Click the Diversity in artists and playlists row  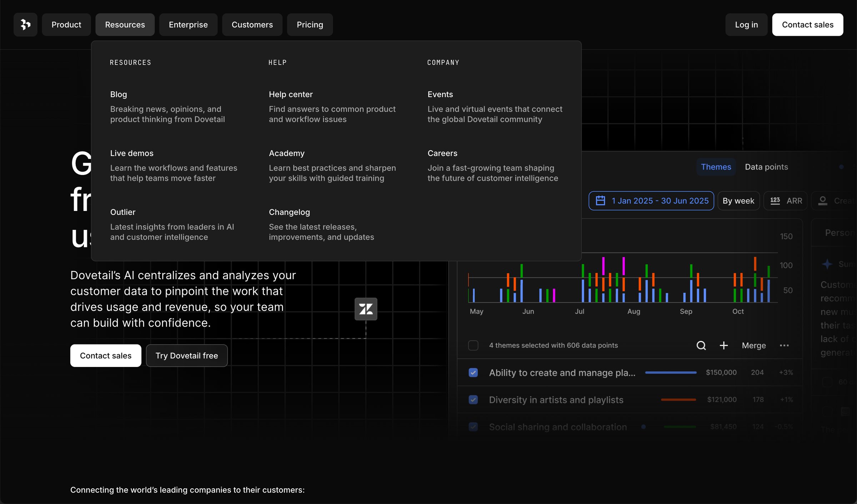pos(630,399)
